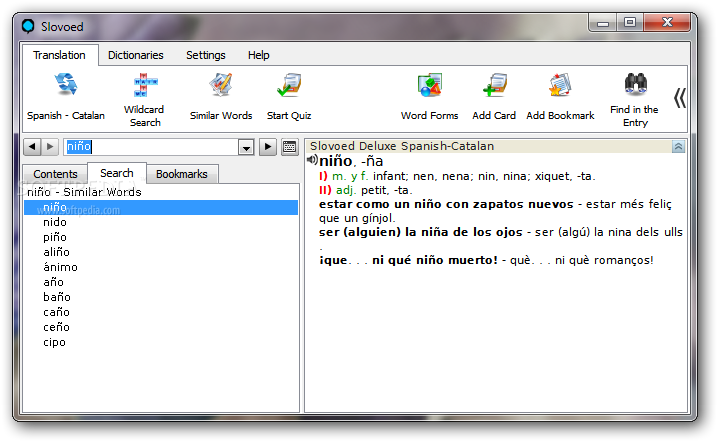Open the Dictionaries tab

[136, 55]
